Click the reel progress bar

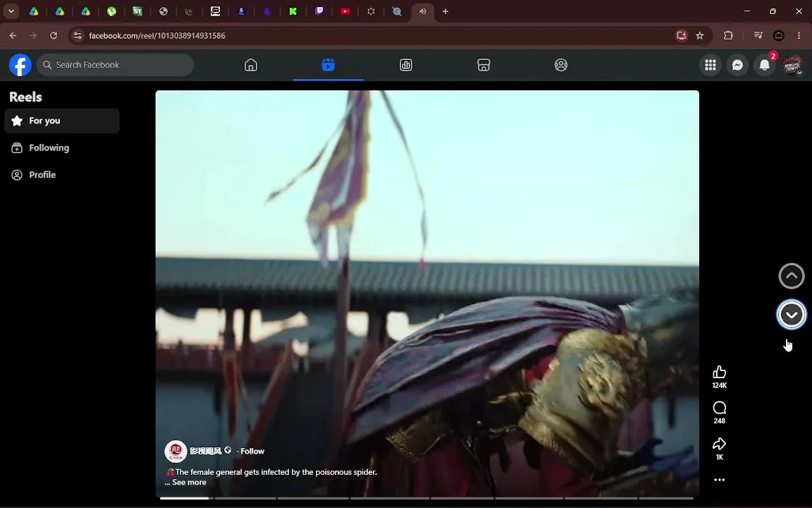click(426, 498)
